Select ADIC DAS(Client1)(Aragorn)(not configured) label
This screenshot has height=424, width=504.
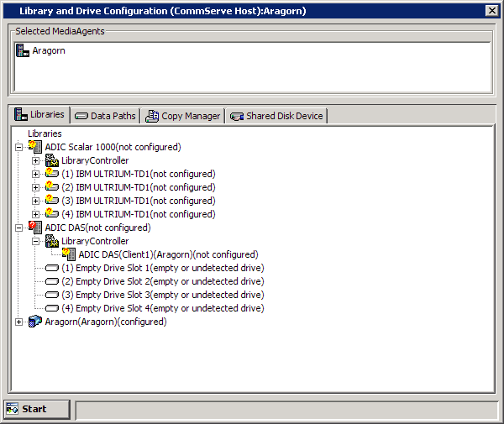(x=169, y=254)
